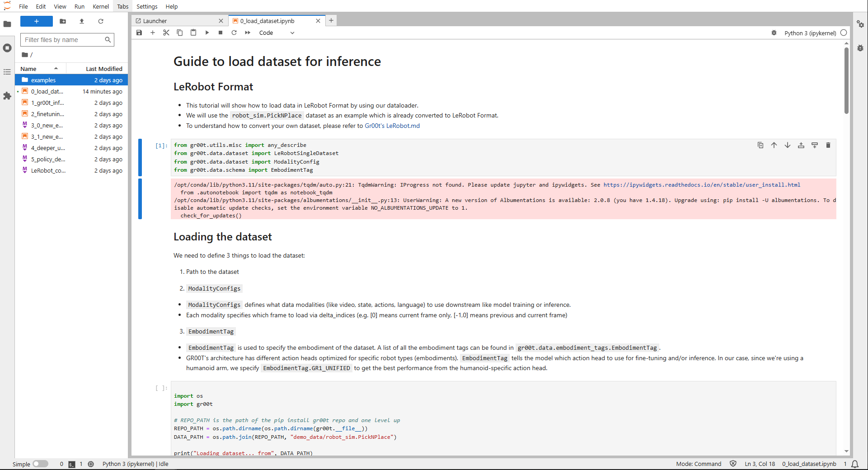Open the Table of Contents sidebar

(7, 72)
